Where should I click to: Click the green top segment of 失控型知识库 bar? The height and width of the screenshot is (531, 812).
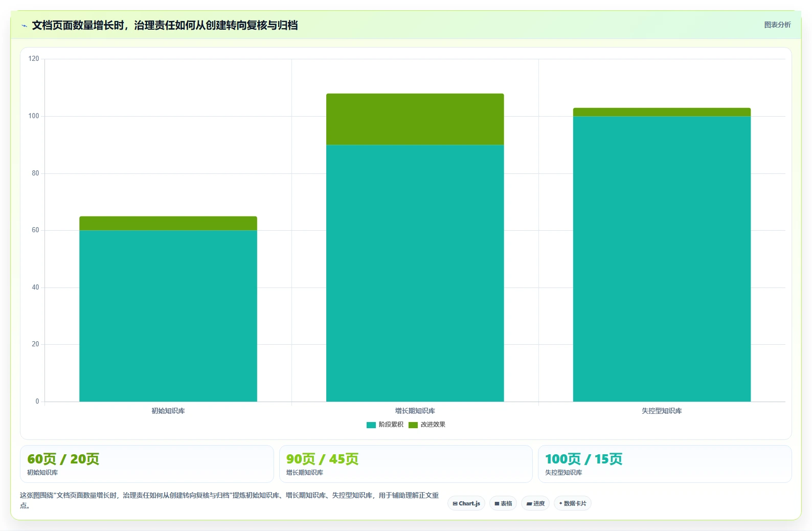(662, 112)
